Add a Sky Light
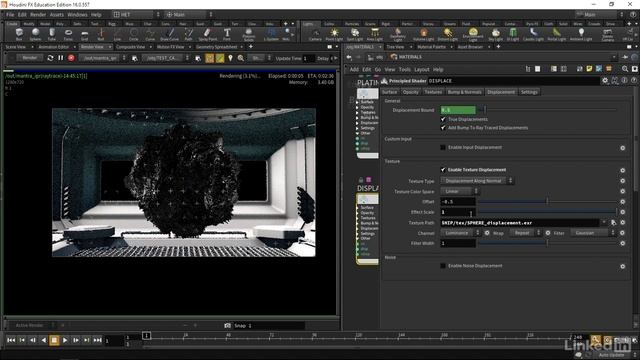This screenshot has height=360, width=640. [x=496, y=34]
